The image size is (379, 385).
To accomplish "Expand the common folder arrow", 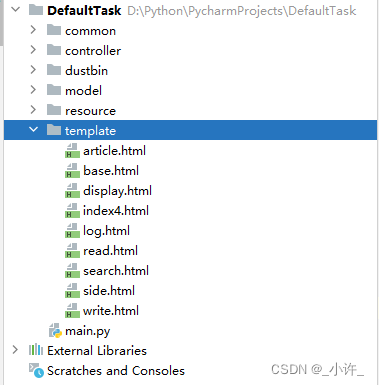I will pos(33,30).
